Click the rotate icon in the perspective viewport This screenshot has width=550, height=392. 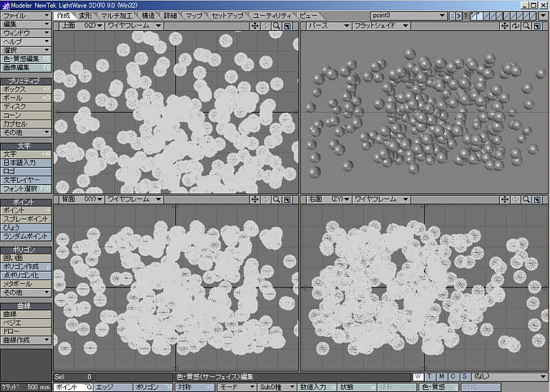(516, 26)
